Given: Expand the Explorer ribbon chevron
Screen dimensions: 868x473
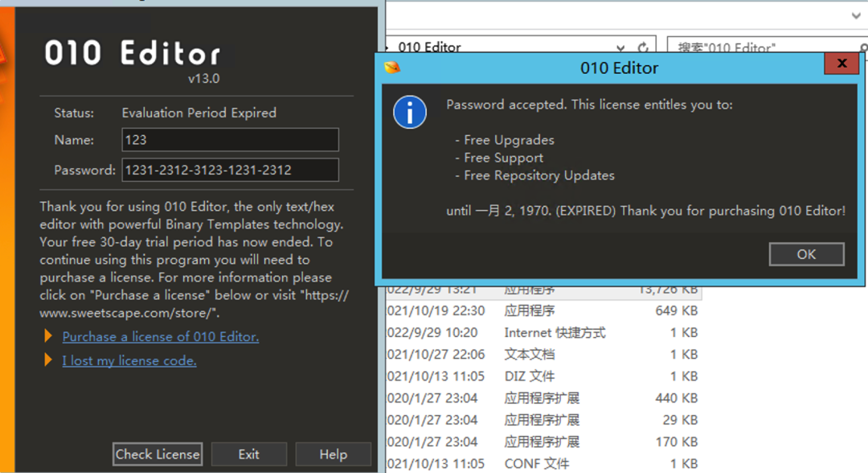Looking at the screenshot, I should coord(857,15).
